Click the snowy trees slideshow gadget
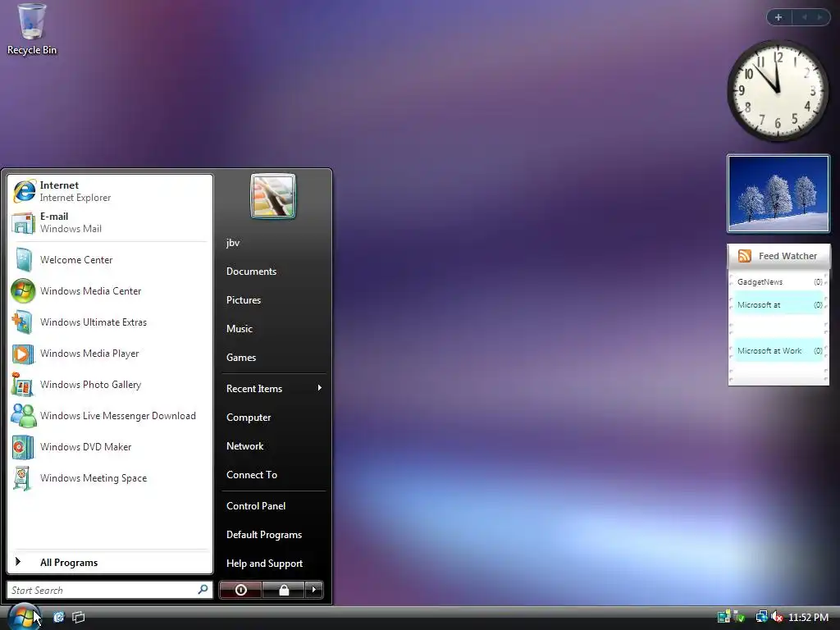 pyautogui.click(x=778, y=194)
